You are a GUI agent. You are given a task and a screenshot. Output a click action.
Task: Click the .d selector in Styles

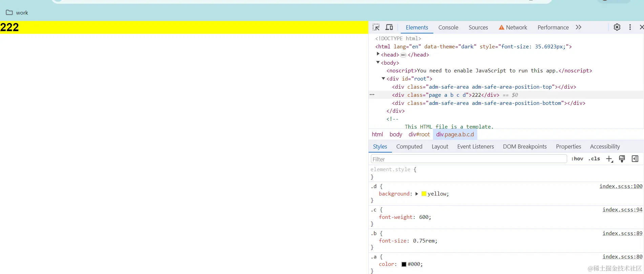click(x=373, y=186)
